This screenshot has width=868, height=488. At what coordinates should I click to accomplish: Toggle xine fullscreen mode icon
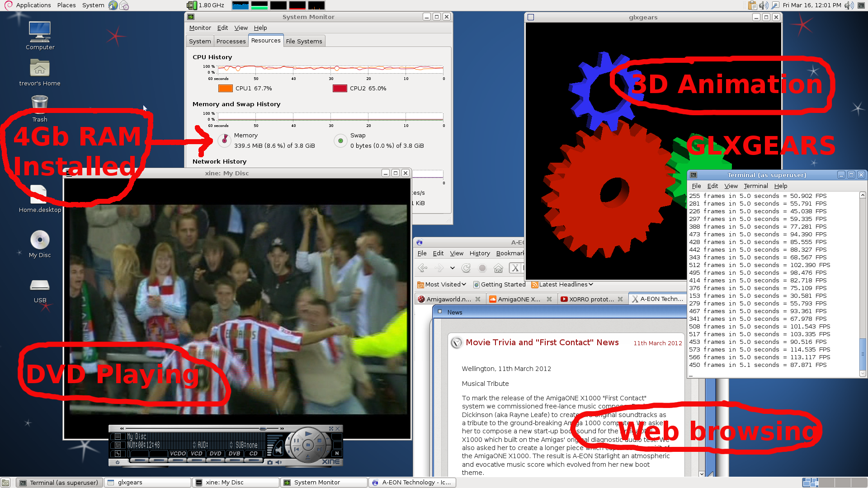coord(331,429)
